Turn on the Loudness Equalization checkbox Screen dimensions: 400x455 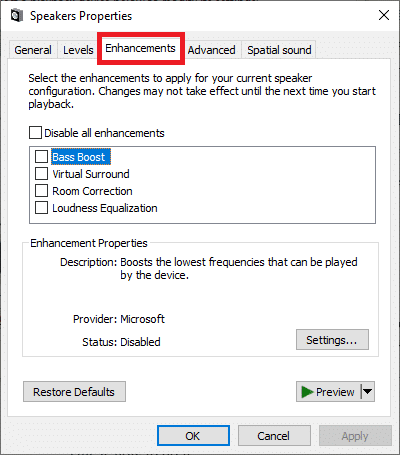click(x=41, y=208)
